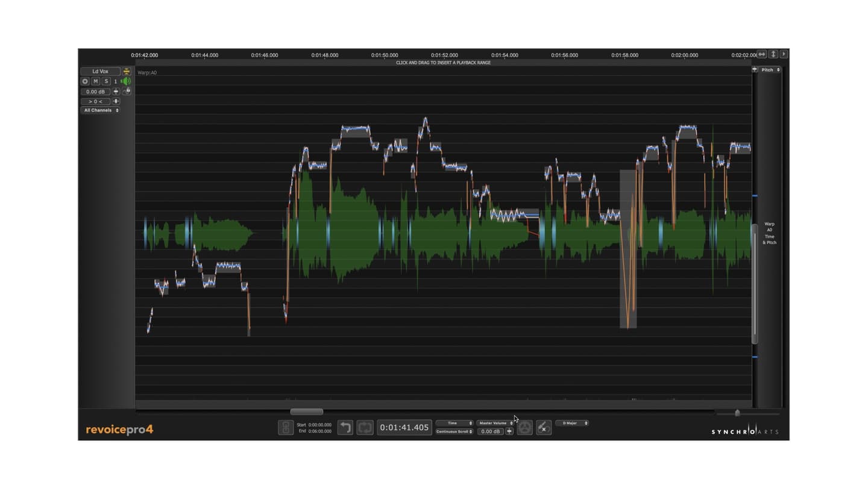This screenshot has width=868, height=488.
Task: Open the Pitch view dropdown
Action: [770, 70]
